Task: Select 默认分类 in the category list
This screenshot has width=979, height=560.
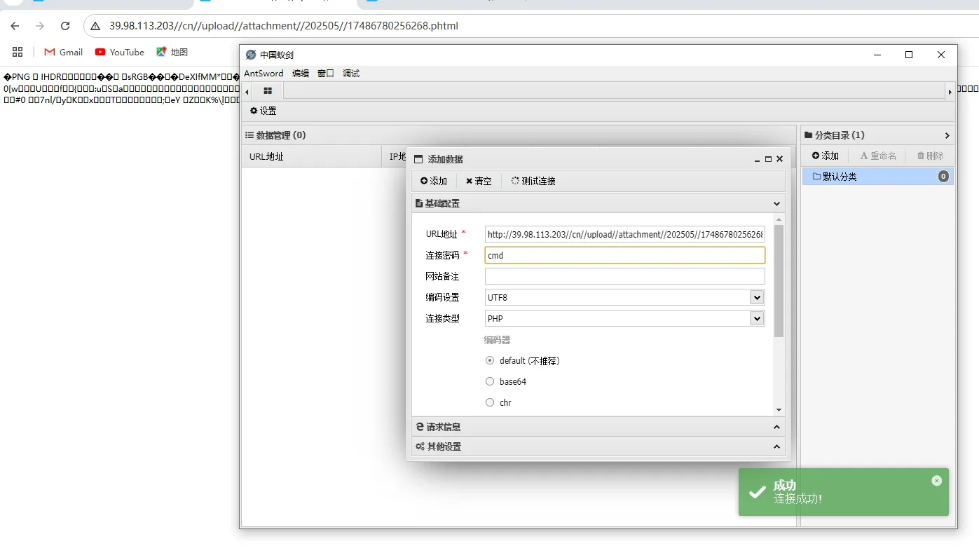Action: (x=839, y=177)
